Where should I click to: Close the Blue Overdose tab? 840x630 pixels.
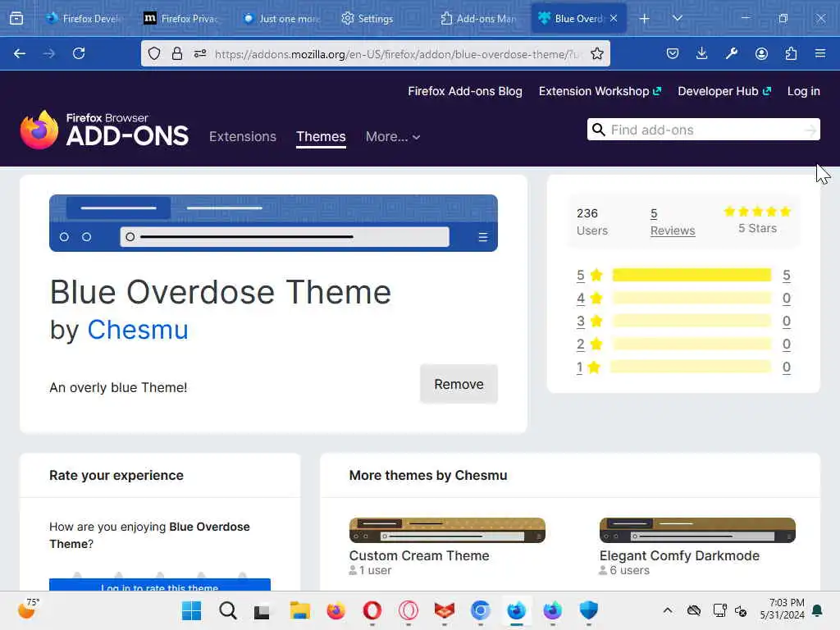(x=614, y=18)
